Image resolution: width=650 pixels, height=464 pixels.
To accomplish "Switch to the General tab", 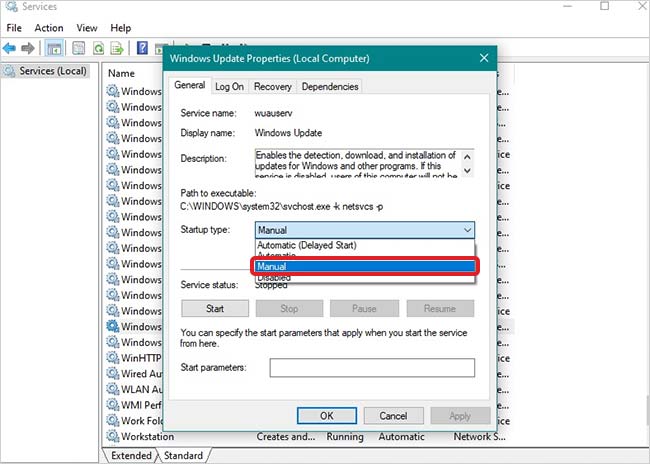I will coord(189,85).
